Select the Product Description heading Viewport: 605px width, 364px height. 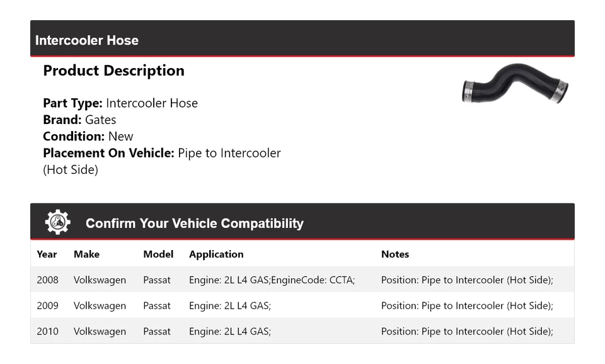113,71
